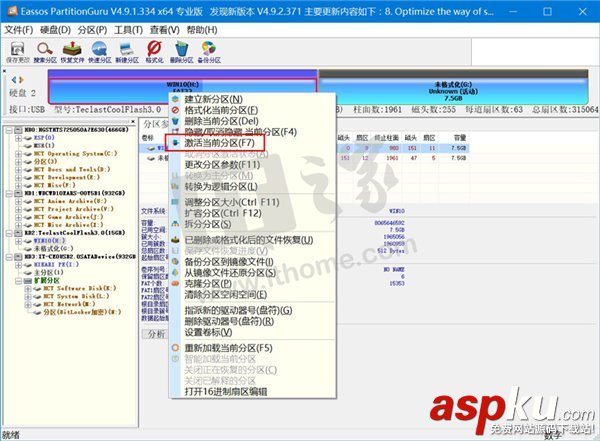Select Game Archive(J:) tree item
This screenshot has height=441, width=600.
[68, 217]
